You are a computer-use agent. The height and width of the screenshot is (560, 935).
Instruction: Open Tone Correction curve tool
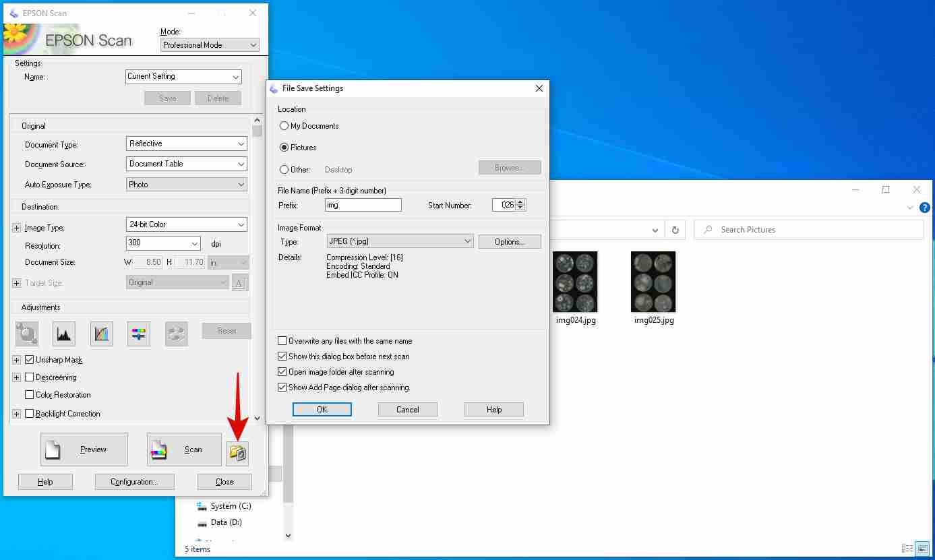pos(102,334)
